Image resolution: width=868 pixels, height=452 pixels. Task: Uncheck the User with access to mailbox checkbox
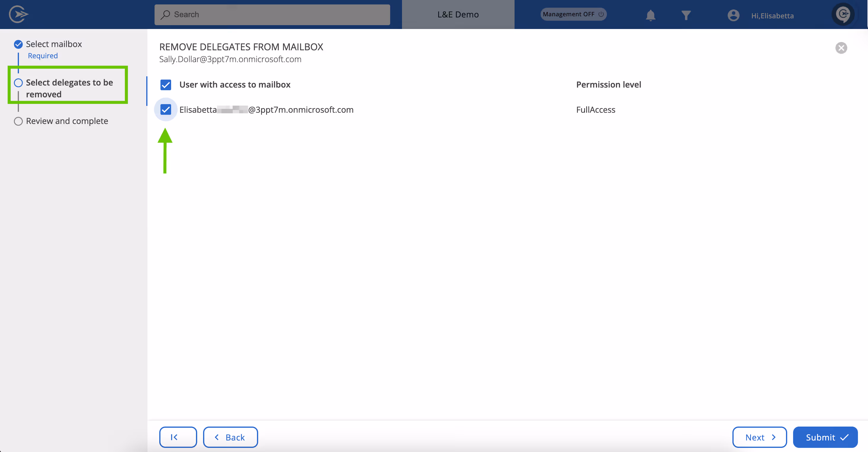click(x=166, y=85)
